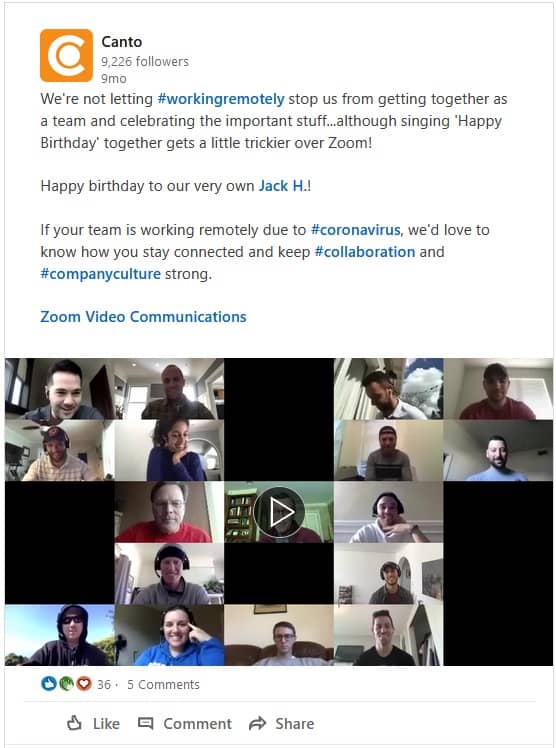This screenshot has height=748, width=556.
Task: Open the Zoom Video Communications link
Action: point(143,317)
